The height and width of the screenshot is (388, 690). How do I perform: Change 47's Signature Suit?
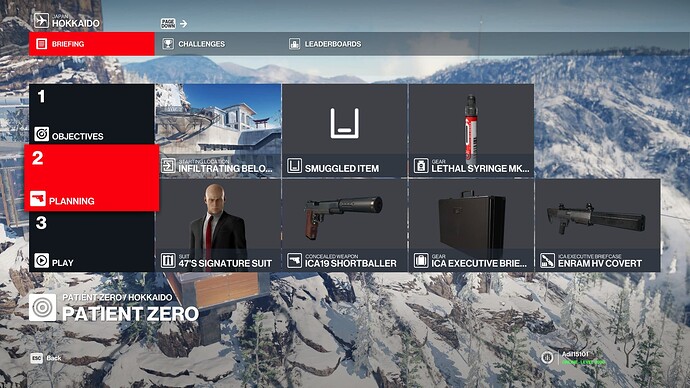218,225
